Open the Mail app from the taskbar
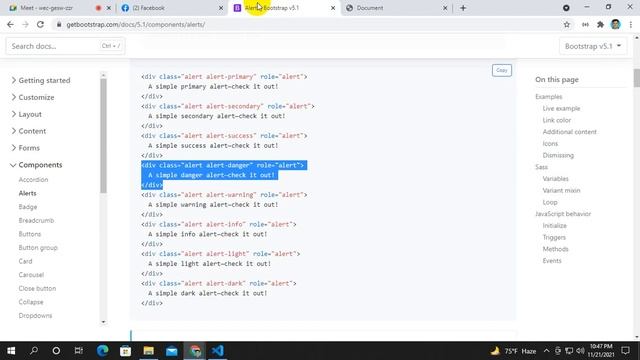The width and height of the screenshot is (640, 360). click(x=171, y=351)
